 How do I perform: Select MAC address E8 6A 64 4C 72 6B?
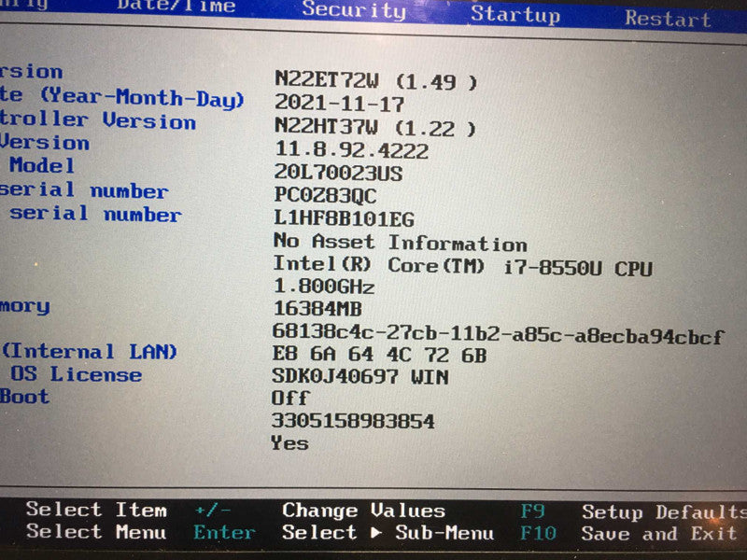click(x=379, y=355)
